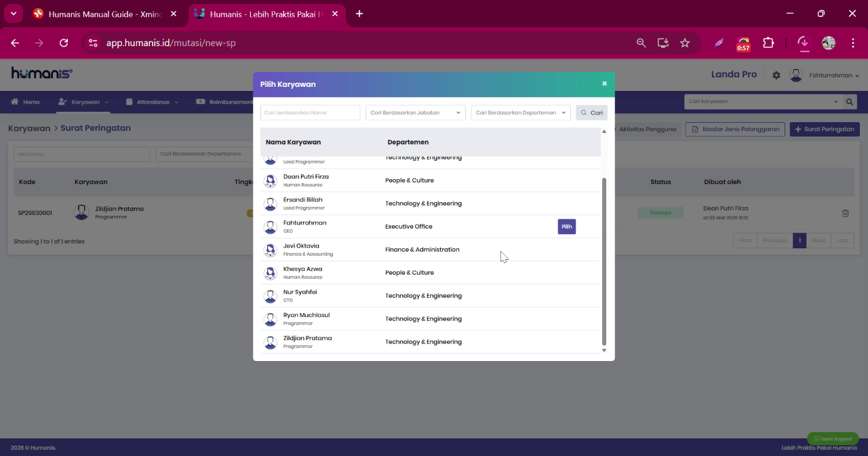
Task: Click the Nama Karyawan column header
Action: coord(293,142)
